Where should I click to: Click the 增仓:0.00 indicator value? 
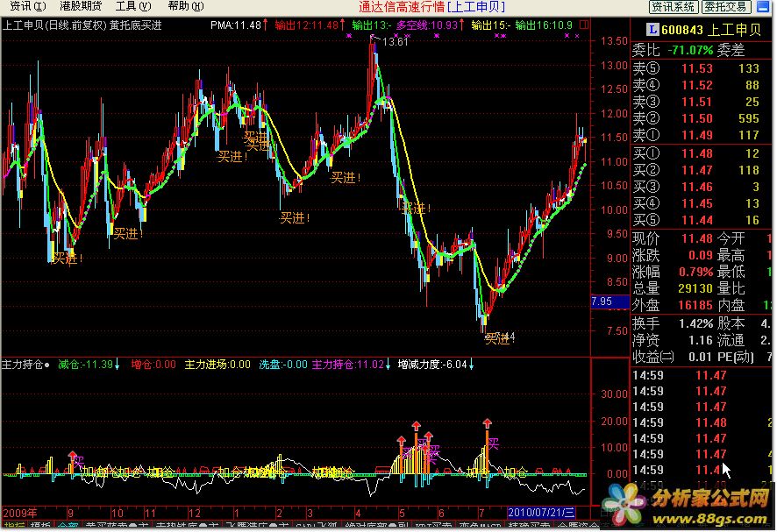tap(153, 365)
